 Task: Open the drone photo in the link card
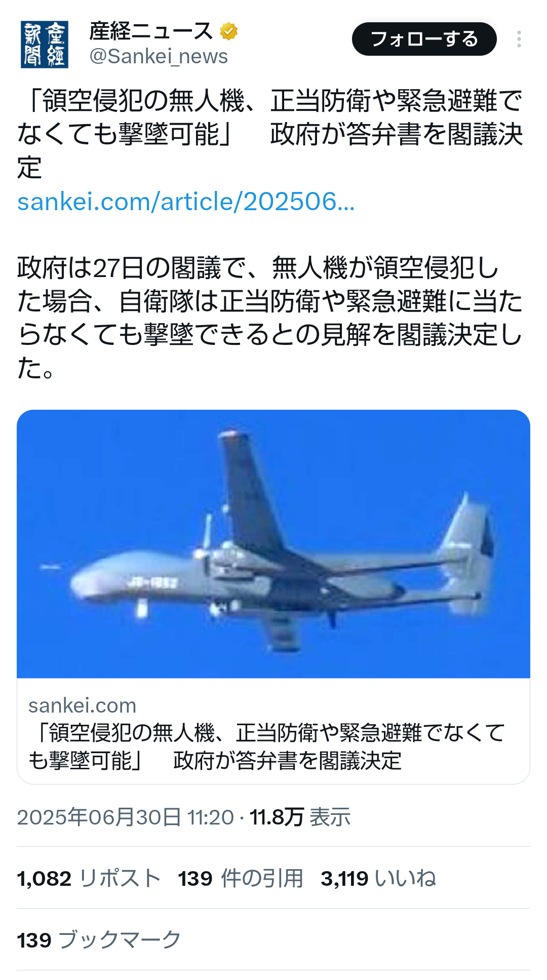[273, 544]
